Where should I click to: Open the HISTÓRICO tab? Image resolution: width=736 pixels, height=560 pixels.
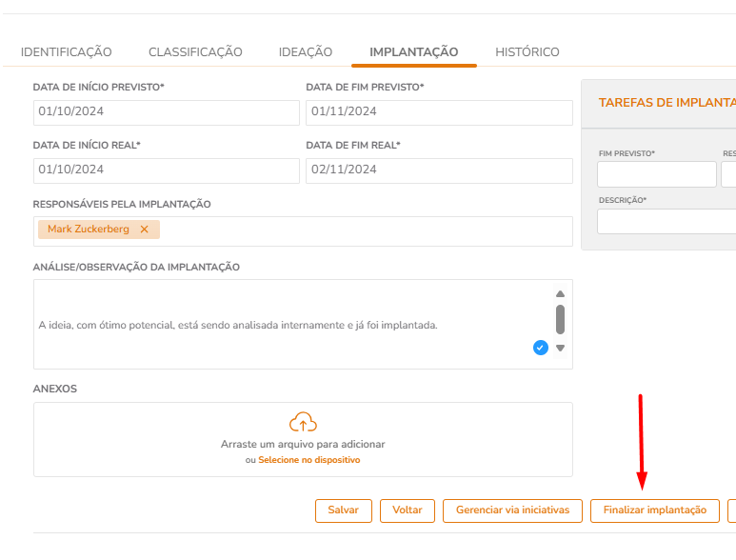tap(527, 52)
